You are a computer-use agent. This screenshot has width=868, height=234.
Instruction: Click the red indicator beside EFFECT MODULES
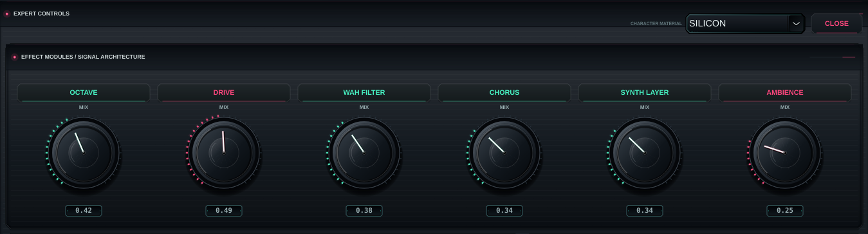click(14, 57)
